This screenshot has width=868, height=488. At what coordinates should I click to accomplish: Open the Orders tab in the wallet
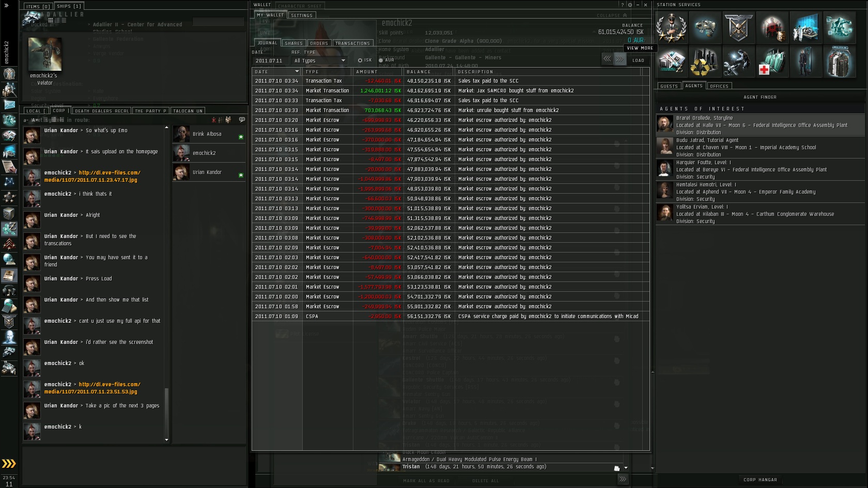pyautogui.click(x=319, y=43)
